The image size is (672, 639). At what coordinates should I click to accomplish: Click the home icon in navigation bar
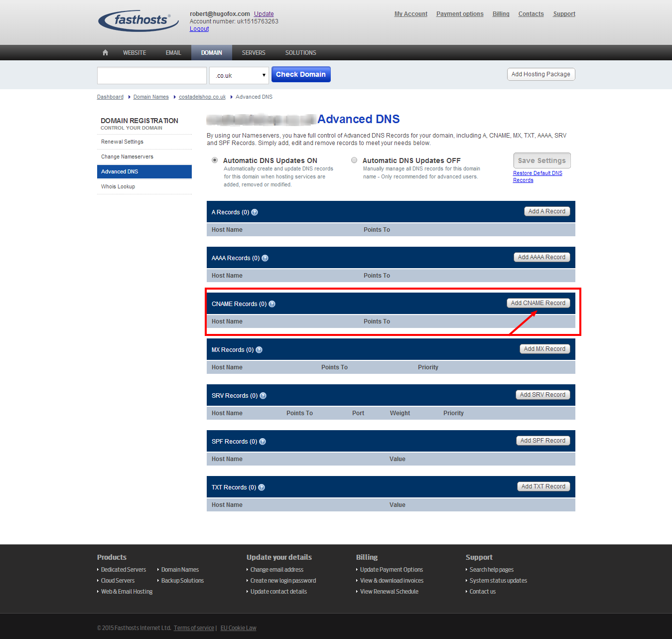105,52
